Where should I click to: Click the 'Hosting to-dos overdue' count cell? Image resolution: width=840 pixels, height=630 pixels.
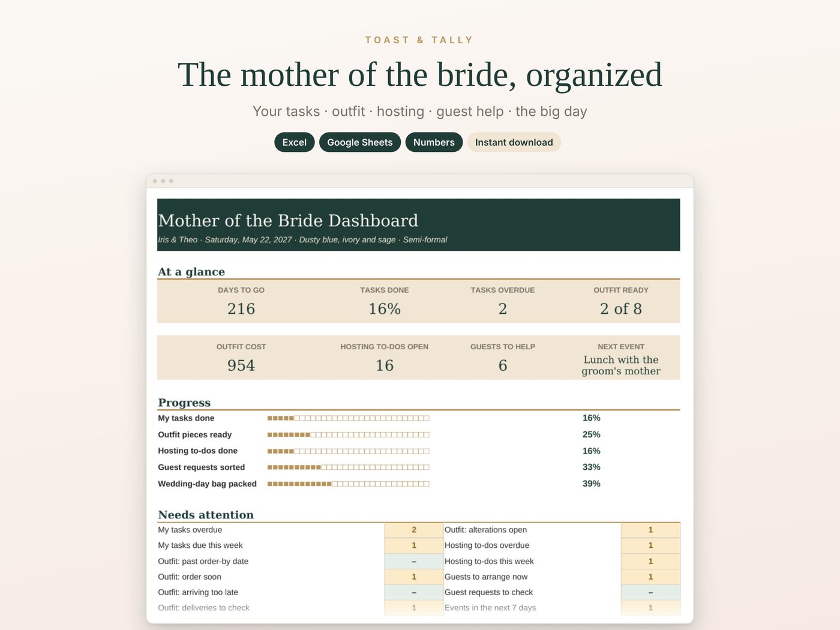650,545
